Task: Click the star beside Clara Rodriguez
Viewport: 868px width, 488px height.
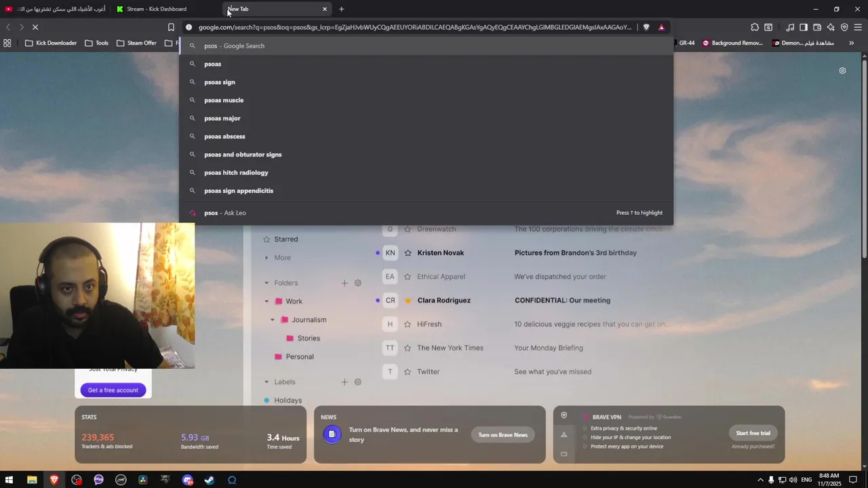Action: pos(408,300)
